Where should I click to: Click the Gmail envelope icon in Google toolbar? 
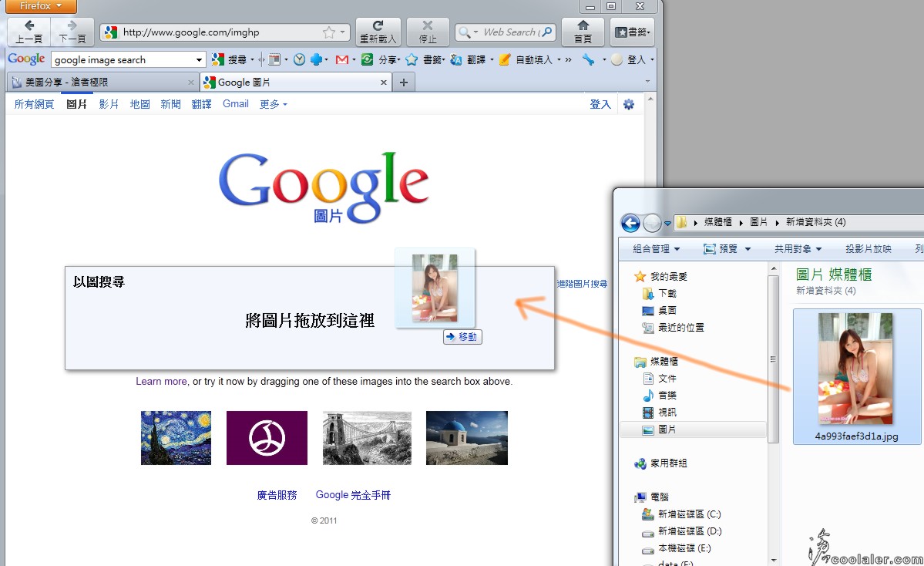click(x=341, y=59)
